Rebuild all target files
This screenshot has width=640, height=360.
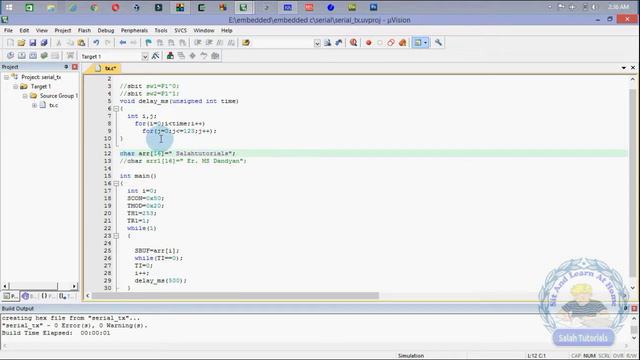[33, 56]
